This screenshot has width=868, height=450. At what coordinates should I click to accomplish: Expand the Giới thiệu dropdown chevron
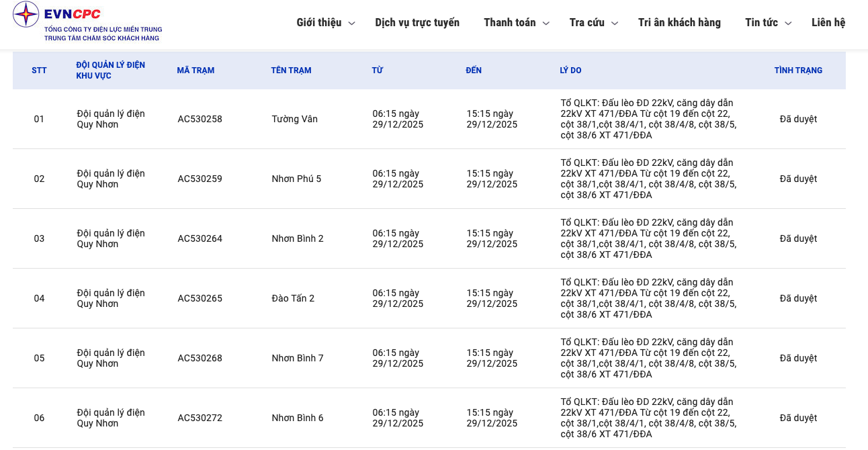351,24
